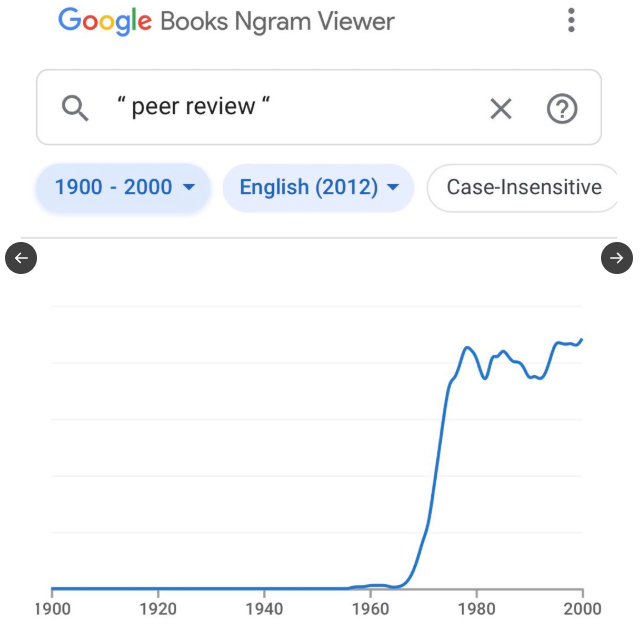Viewport: 640px width, 624px height.
Task: Clear the search query with the X
Action: [x=501, y=108]
